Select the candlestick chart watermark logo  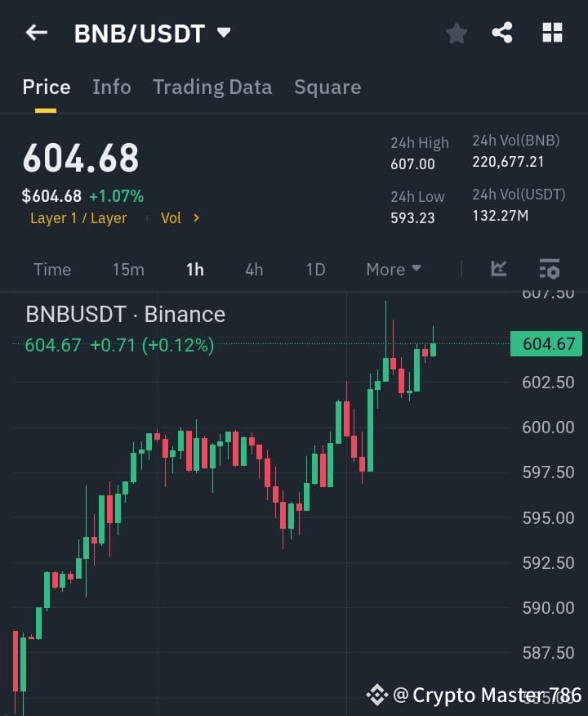click(376, 694)
